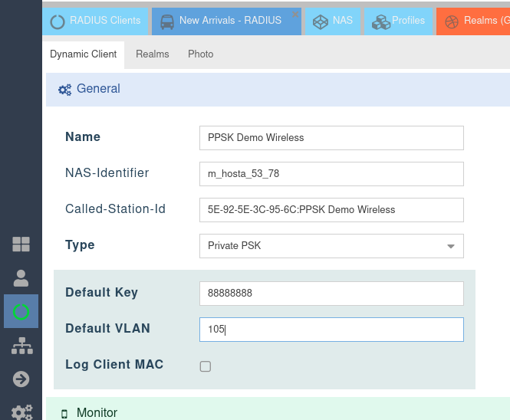Switch to the Photo sub-tab
The width and height of the screenshot is (510, 420).
(x=201, y=54)
